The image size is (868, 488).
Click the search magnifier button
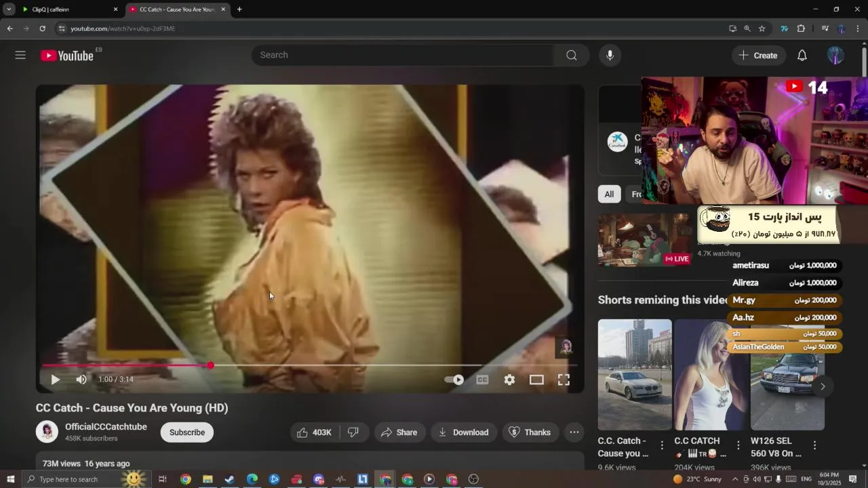click(x=572, y=55)
